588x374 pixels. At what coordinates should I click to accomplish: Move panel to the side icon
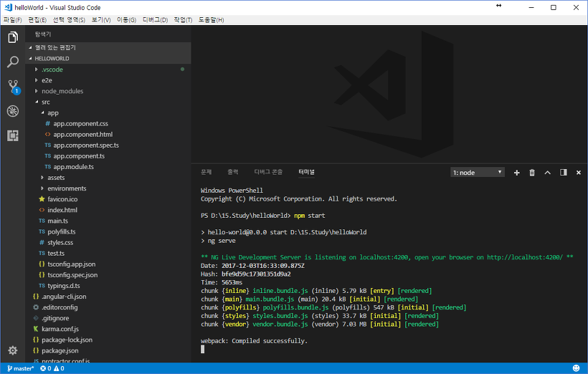pos(563,173)
